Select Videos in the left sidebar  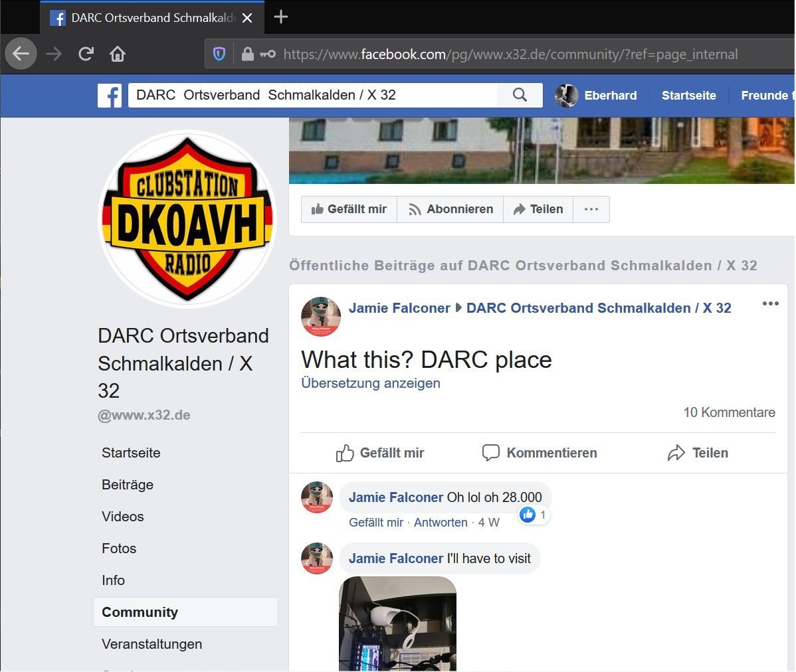coord(123,517)
